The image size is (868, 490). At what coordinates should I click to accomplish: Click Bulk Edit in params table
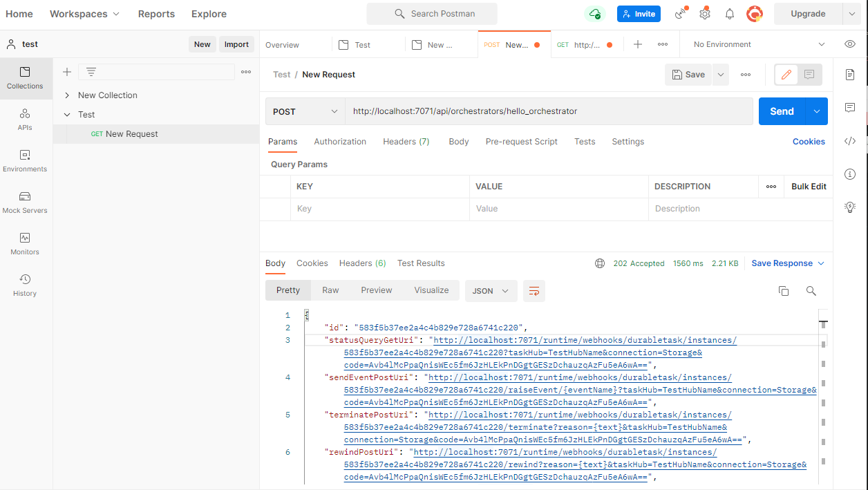(809, 187)
